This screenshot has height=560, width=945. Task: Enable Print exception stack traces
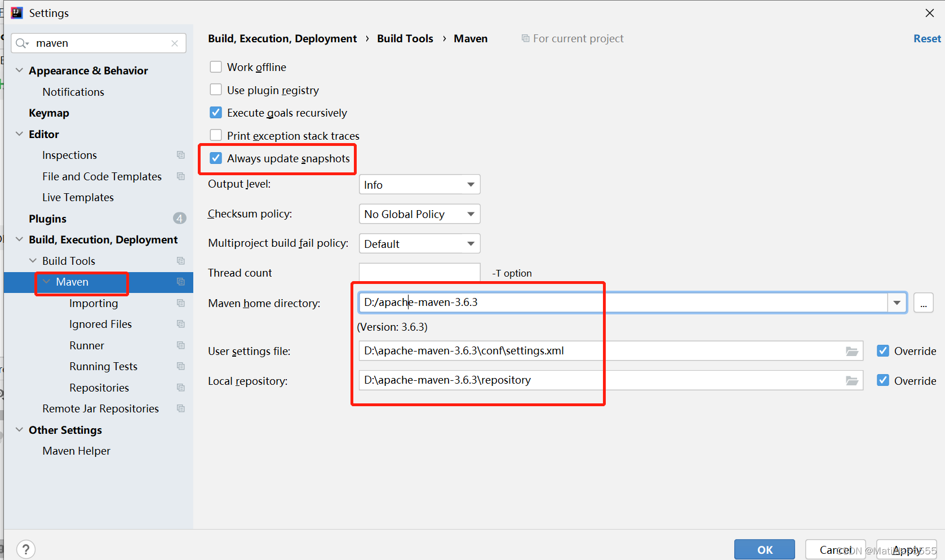click(216, 135)
